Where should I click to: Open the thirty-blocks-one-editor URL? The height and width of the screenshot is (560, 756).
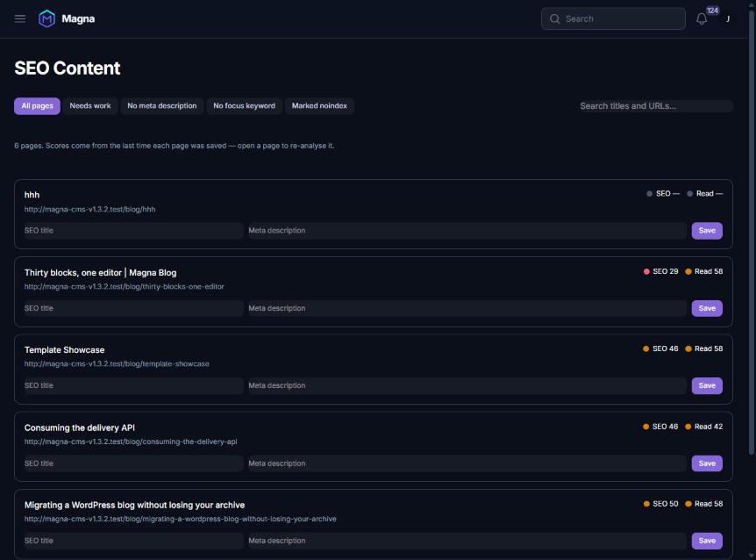tap(125, 286)
